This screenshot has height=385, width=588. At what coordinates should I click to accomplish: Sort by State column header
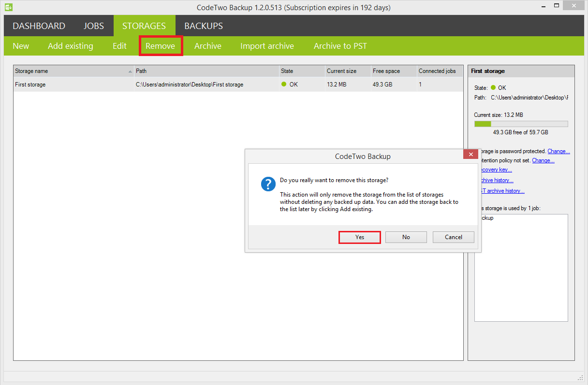click(302, 71)
